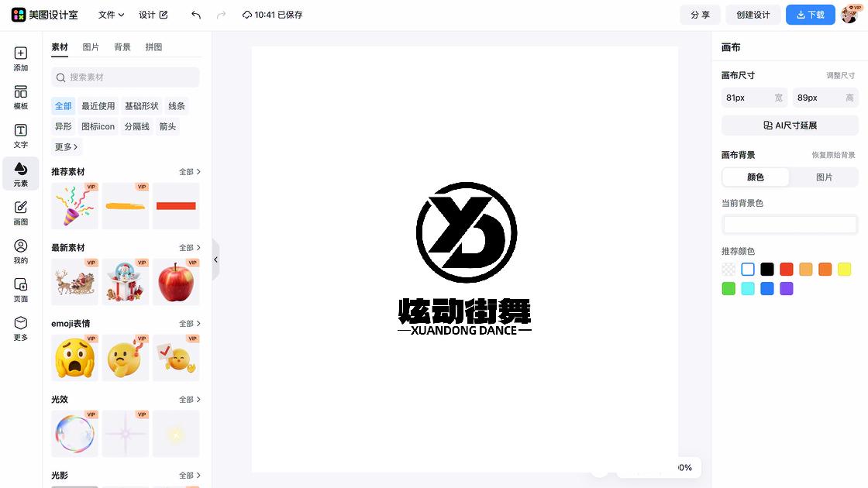Open the 画图 (Draw) panel
Screen dimensions: 868x488
point(20,213)
